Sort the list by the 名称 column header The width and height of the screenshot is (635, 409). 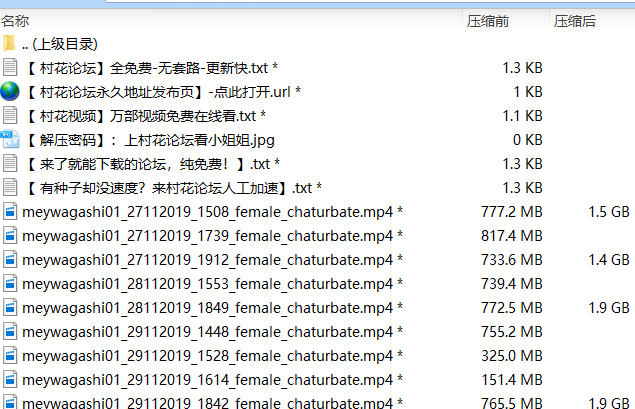15,20
